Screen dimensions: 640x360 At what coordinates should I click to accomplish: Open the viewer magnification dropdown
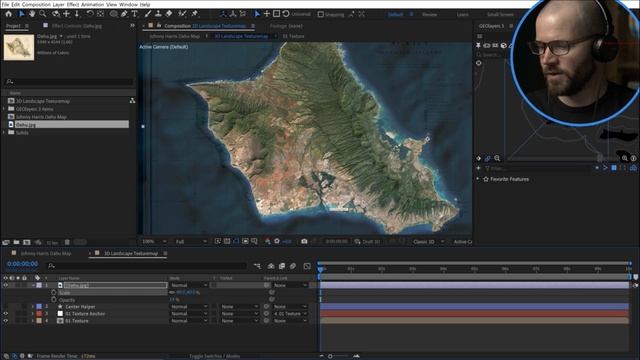pyautogui.click(x=153, y=242)
